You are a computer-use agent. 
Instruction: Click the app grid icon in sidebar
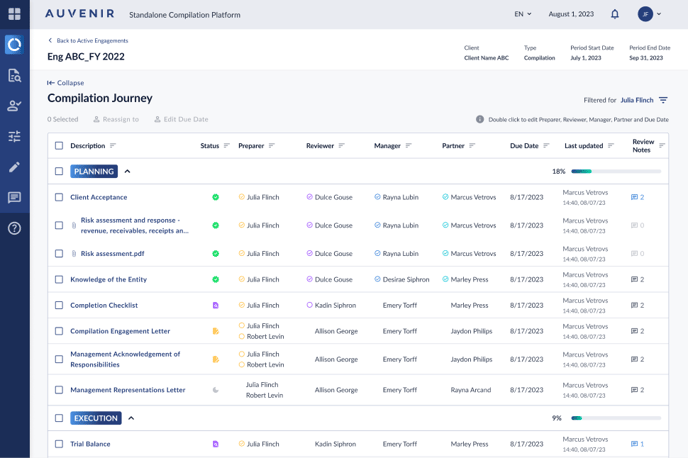pyautogui.click(x=14, y=14)
